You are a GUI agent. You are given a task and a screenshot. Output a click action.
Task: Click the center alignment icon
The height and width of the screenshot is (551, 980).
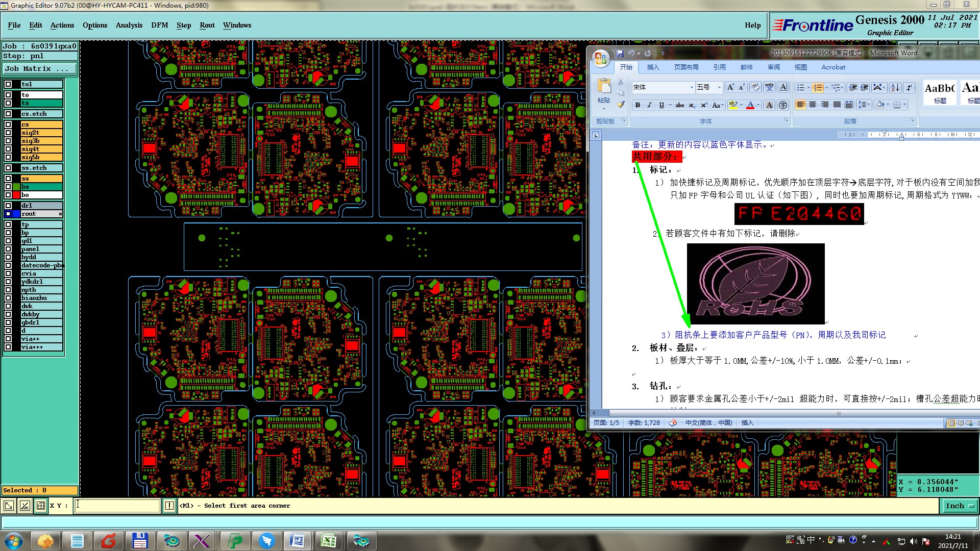point(813,105)
